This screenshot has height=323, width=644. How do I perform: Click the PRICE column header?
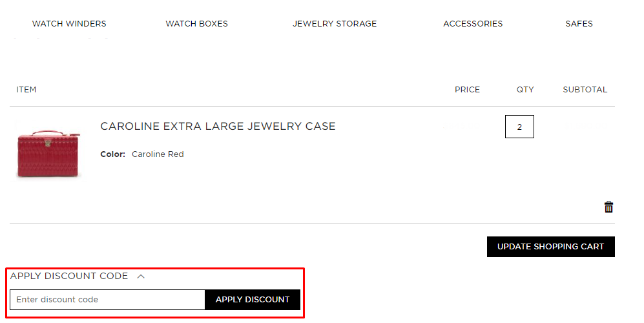[467, 90]
